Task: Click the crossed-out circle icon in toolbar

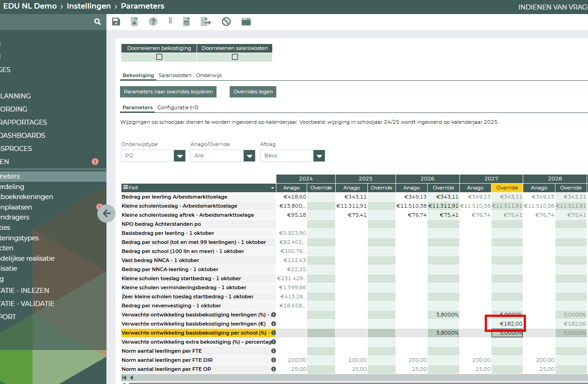Action: pyautogui.click(x=226, y=22)
